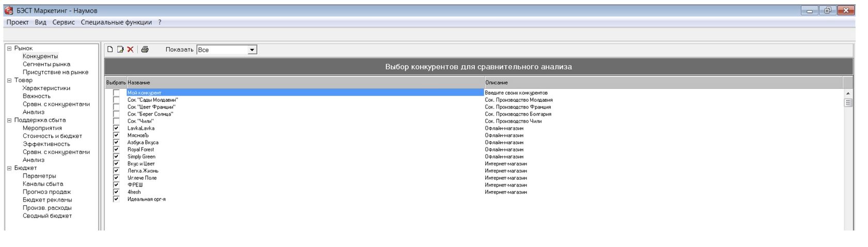Screen dimensions: 868x247
Task: Select Каналы сбыта in the tree
Action: tap(43, 184)
